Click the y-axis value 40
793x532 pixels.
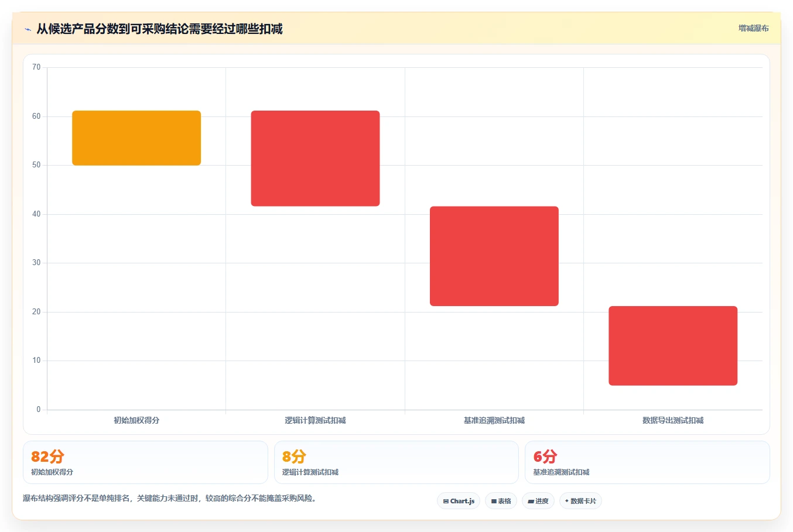36,214
